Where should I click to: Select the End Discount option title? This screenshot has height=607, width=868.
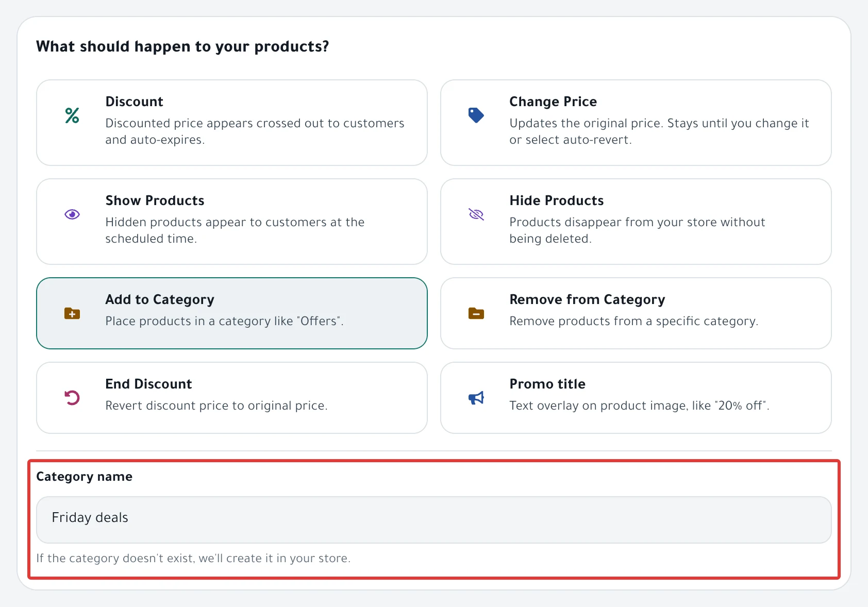[148, 384]
